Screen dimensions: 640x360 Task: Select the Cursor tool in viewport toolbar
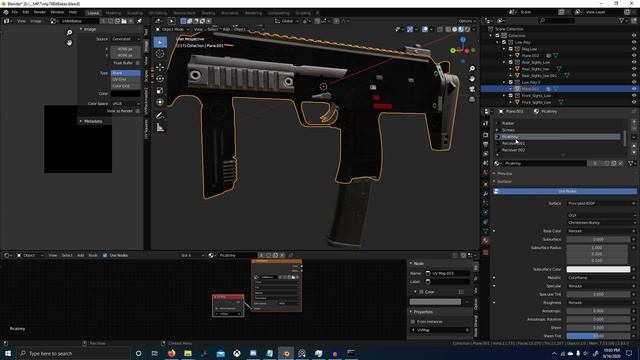(160, 54)
